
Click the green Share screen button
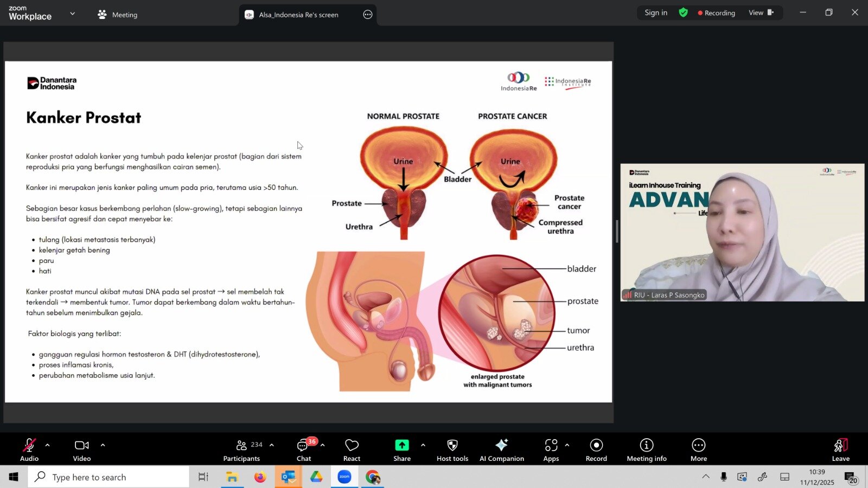click(x=401, y=450)
